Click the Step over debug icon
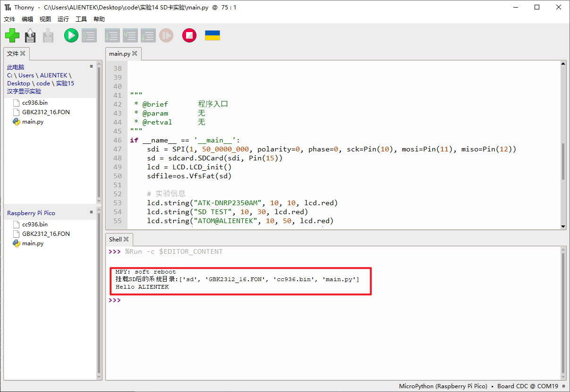The height and width of the screenshot is (392, 570). 112,35
